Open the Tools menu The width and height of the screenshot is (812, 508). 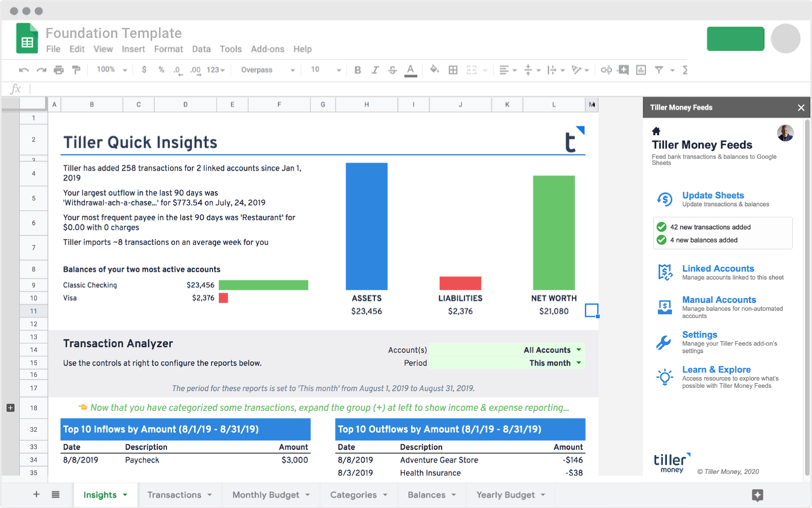pos(231,49)
